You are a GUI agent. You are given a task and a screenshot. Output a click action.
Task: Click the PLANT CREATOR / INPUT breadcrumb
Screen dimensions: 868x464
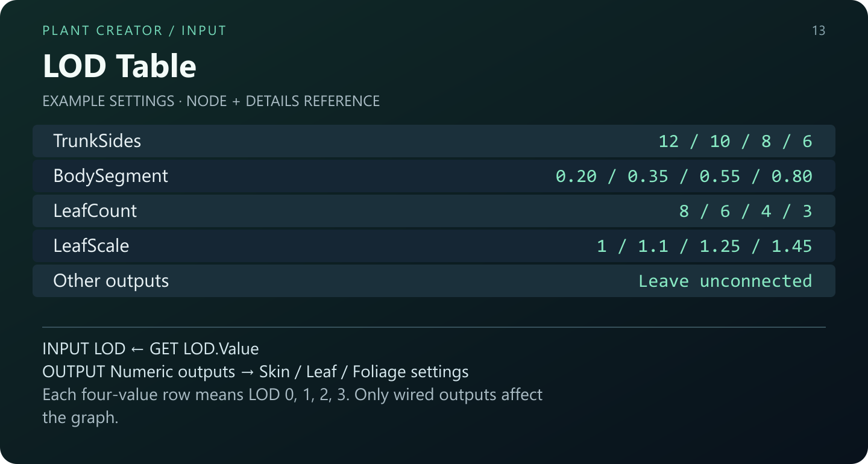point(134,31)
